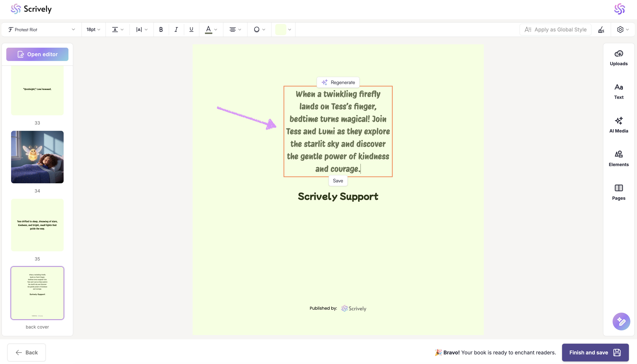Toggle underline formatting

pyautogui.click(x=191, y=30)
